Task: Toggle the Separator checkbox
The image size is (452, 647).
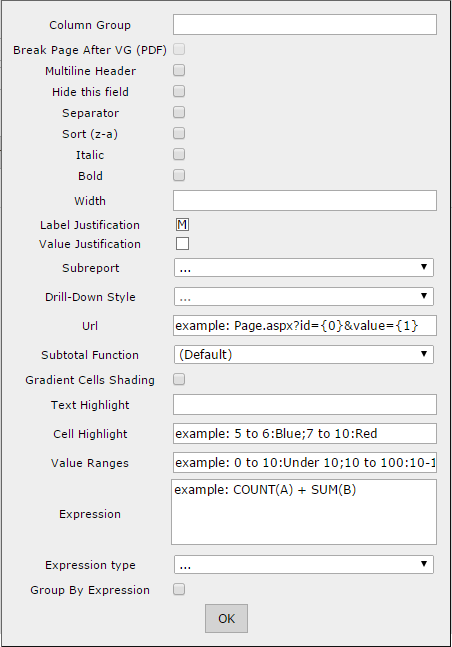Action: (x=179, y=112)
